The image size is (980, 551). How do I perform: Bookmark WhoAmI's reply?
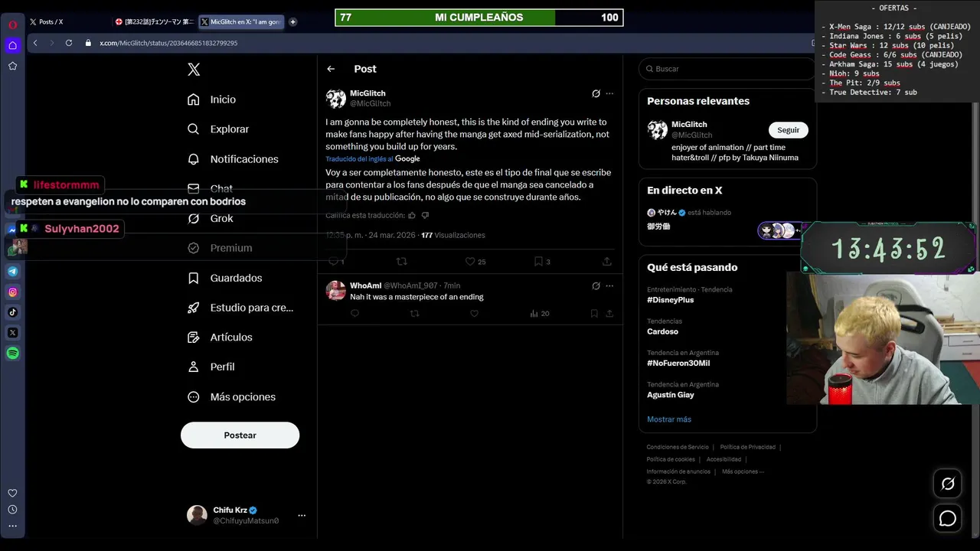click(x=594, y=313)
